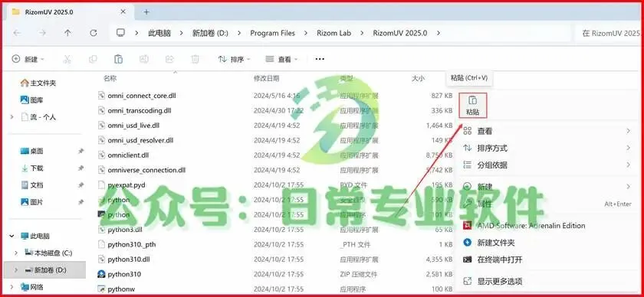Refresh the current folder view
This screenshot has width=644, height=297.
pos(94,33)
